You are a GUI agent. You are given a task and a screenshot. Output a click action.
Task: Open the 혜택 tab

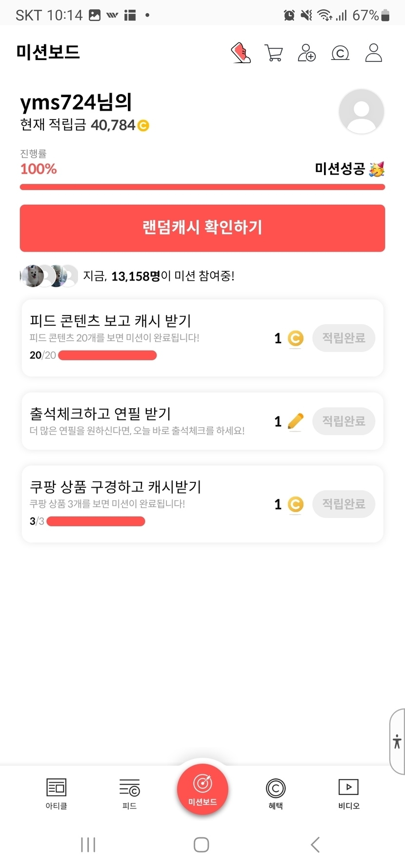pyautogui.click(x=276, y=793)
